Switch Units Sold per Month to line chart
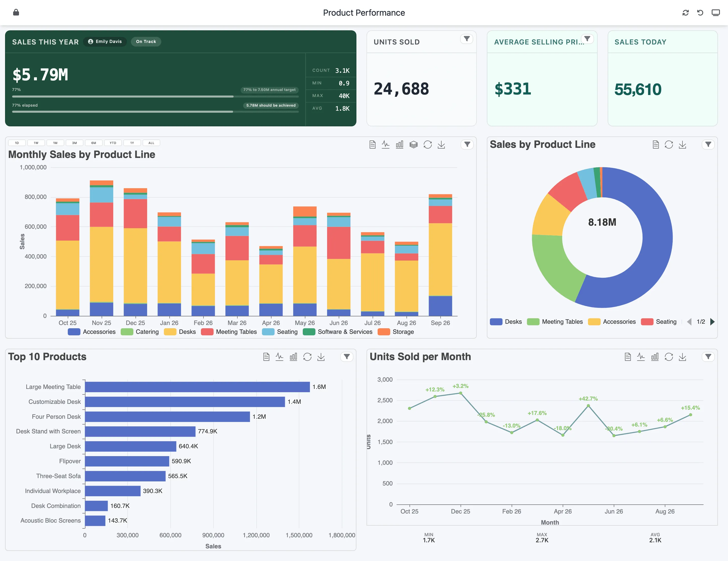The height and width of the screenshot is (561, 728). pos(641,357)
